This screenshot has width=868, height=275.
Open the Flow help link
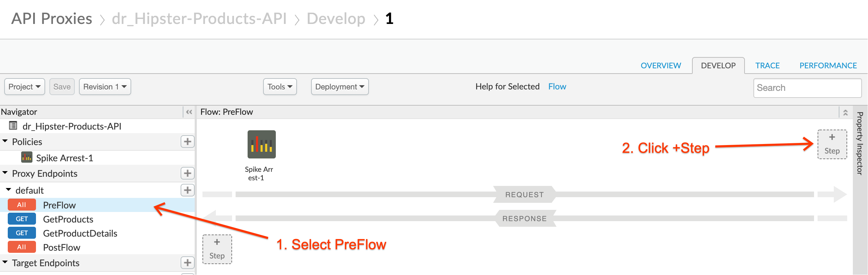click(x=557, y=87)
